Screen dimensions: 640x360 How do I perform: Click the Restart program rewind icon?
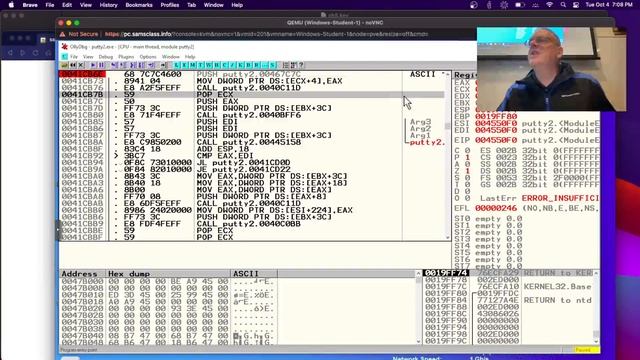(73, 65)
